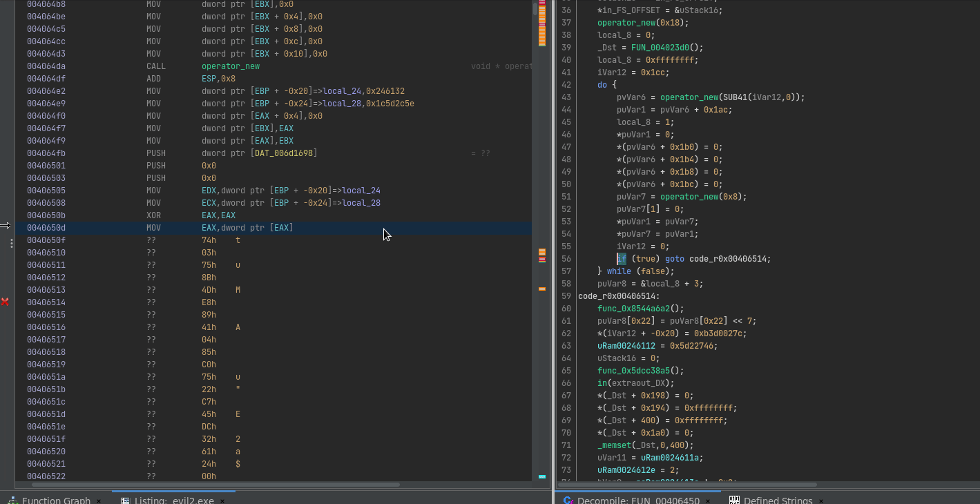Click goto target code_r0x00406514 on line 56
This screenshot has height=504, width=980.
(x=727, y=259)
